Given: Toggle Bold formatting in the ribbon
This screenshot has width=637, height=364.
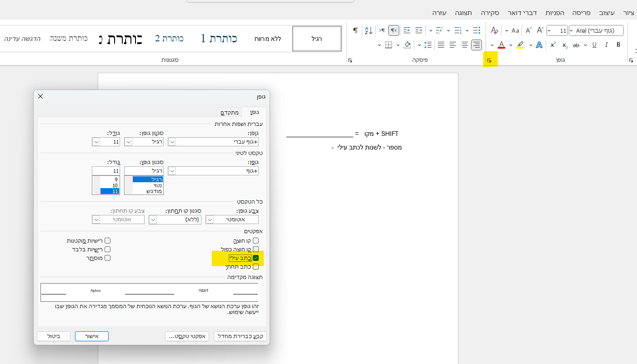Looking at the screenshot, I should pyautogui.click(x=618, y=45).
